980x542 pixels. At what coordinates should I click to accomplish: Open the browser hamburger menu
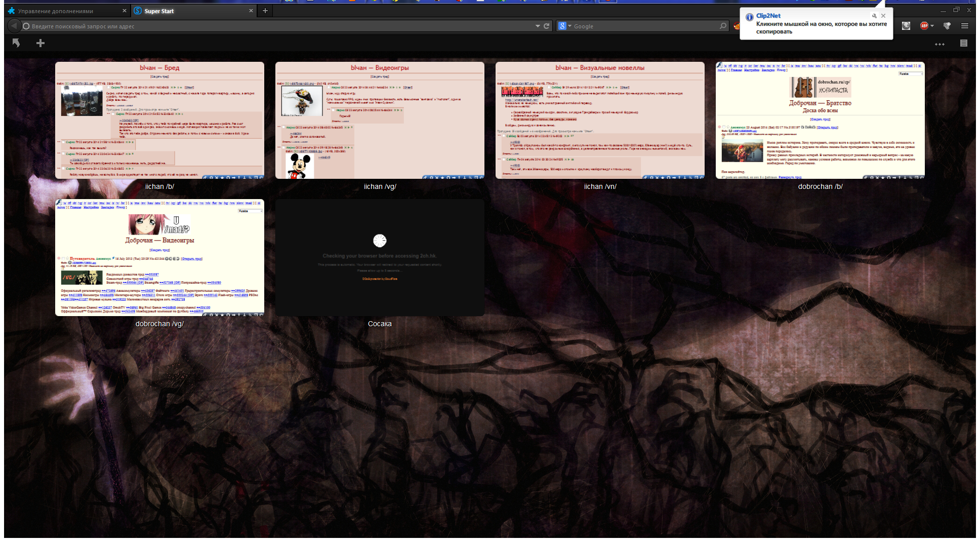click(x=965, y=26)
